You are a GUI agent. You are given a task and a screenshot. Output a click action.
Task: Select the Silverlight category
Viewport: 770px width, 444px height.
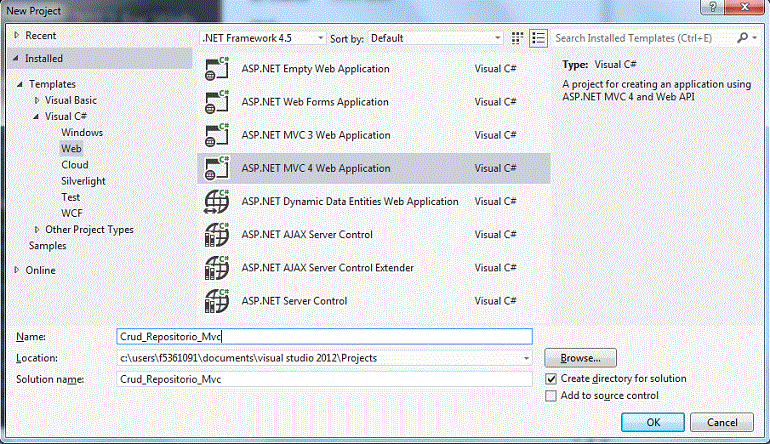(x=83, y=181)
